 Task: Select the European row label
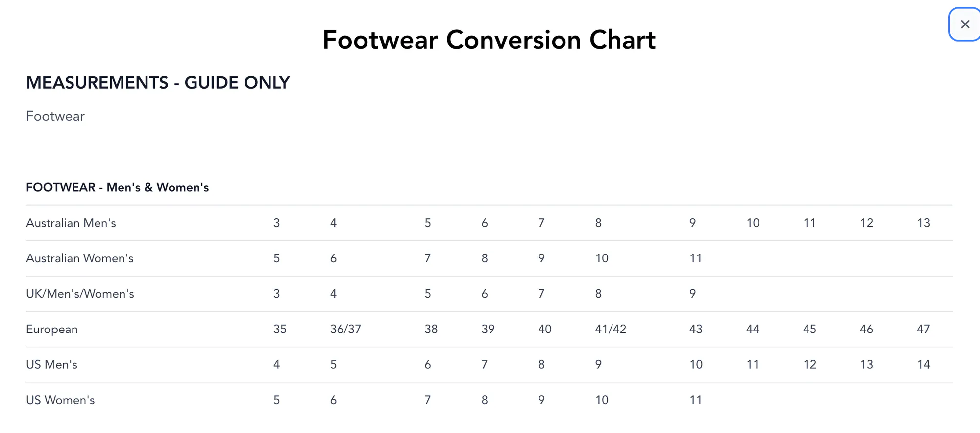52,329
